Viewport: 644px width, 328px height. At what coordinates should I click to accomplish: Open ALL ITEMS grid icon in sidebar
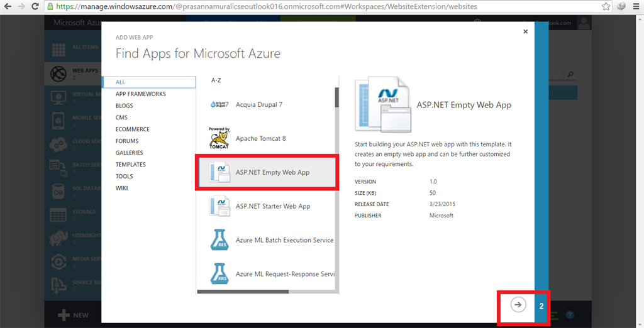(58, 50)
